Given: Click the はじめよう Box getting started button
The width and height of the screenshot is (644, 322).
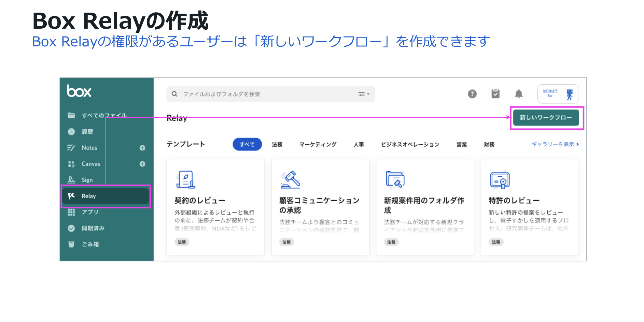Looking at the screenshot, I should (558, 94).
